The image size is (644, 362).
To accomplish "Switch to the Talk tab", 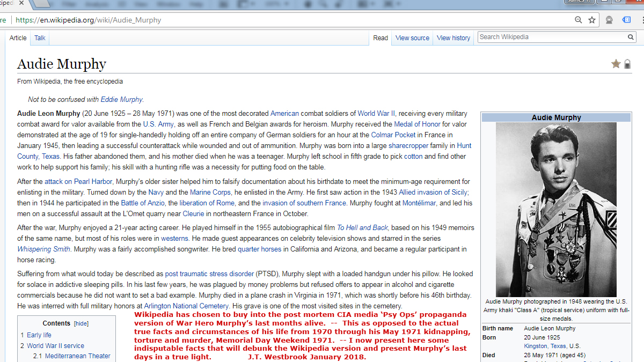I will click(x=40, y=38).
